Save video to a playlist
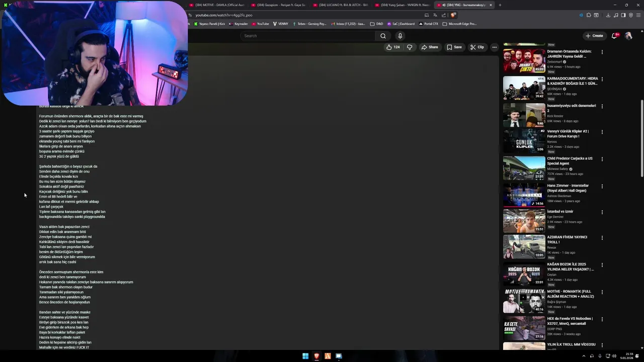The height and width of the screenshot is (362, 644). 454,47
